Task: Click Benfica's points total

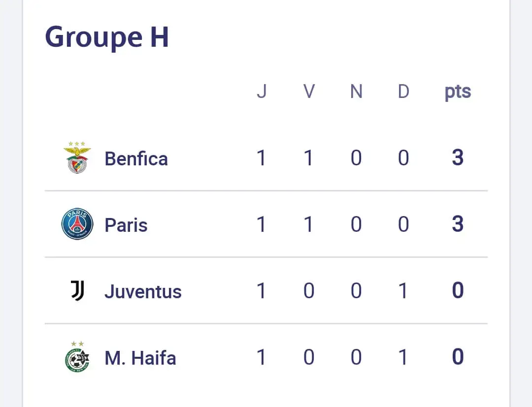Action: pyautogui.click(x=458, y=158)
